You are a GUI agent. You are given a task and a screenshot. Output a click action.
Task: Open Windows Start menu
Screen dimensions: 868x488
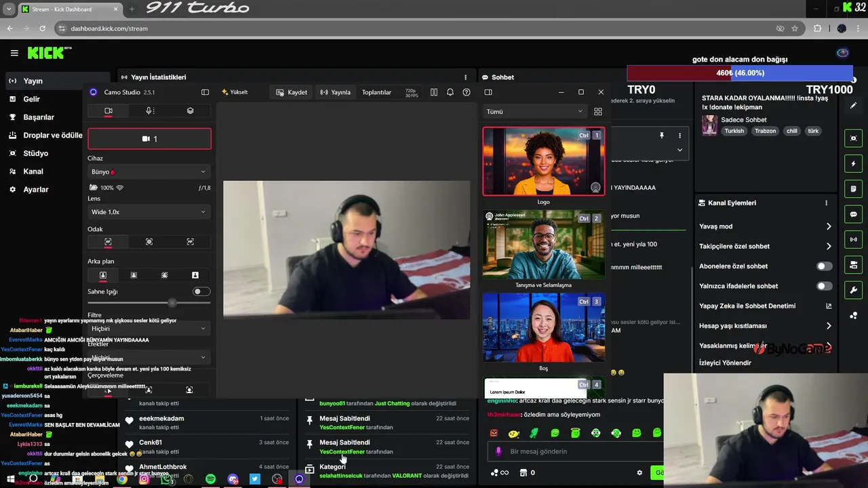11,479
